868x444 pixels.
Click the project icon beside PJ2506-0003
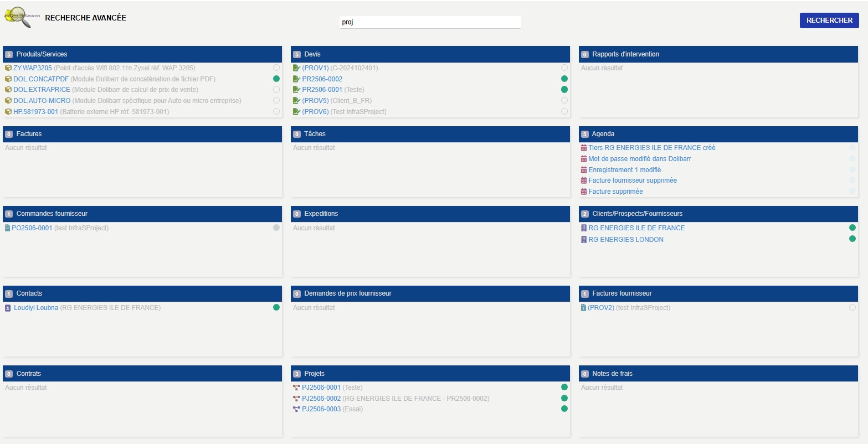pyautogui.click(x=296, y=409)
